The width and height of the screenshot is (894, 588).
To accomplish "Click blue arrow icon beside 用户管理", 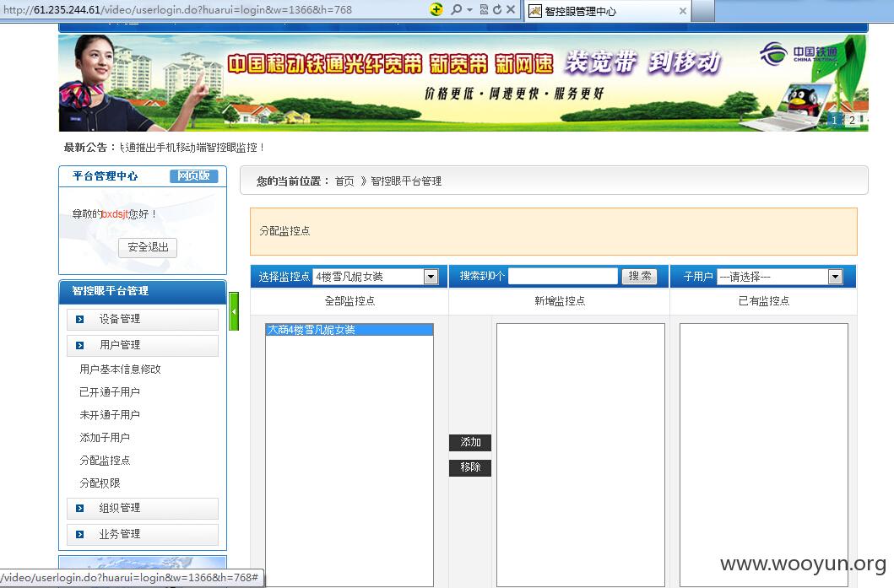I will [80, 345].
